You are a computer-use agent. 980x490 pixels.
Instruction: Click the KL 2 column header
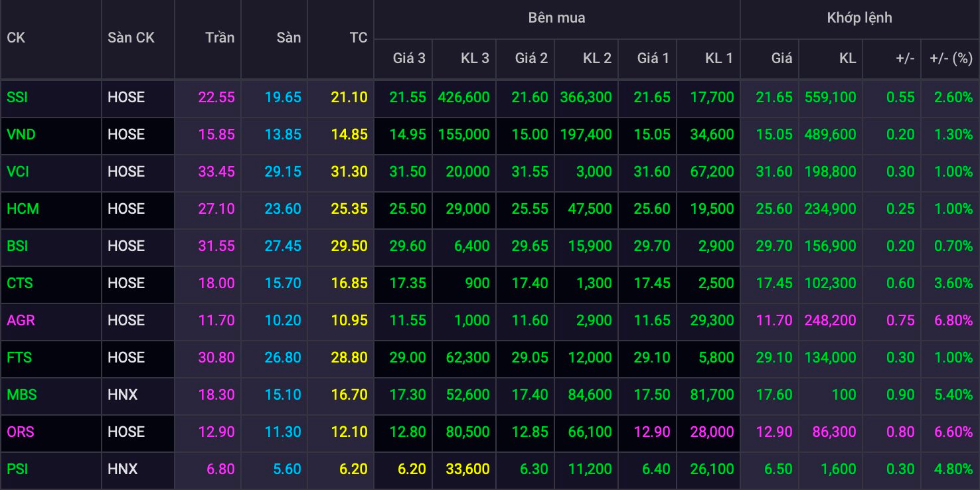[597, 58]
